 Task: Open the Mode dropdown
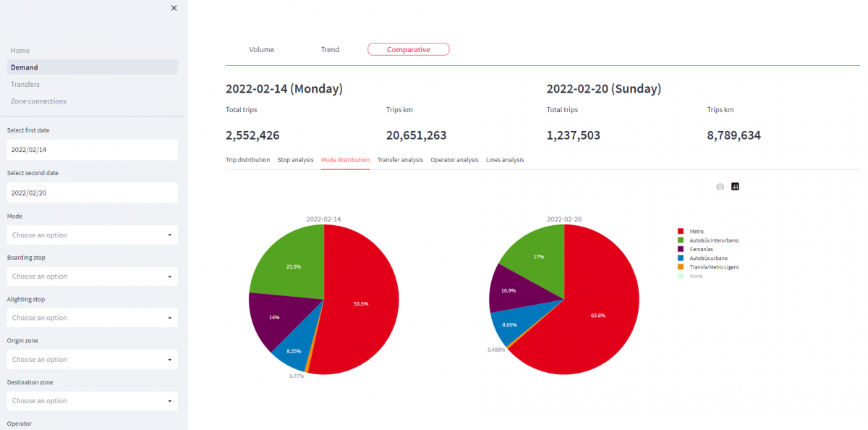92,235
